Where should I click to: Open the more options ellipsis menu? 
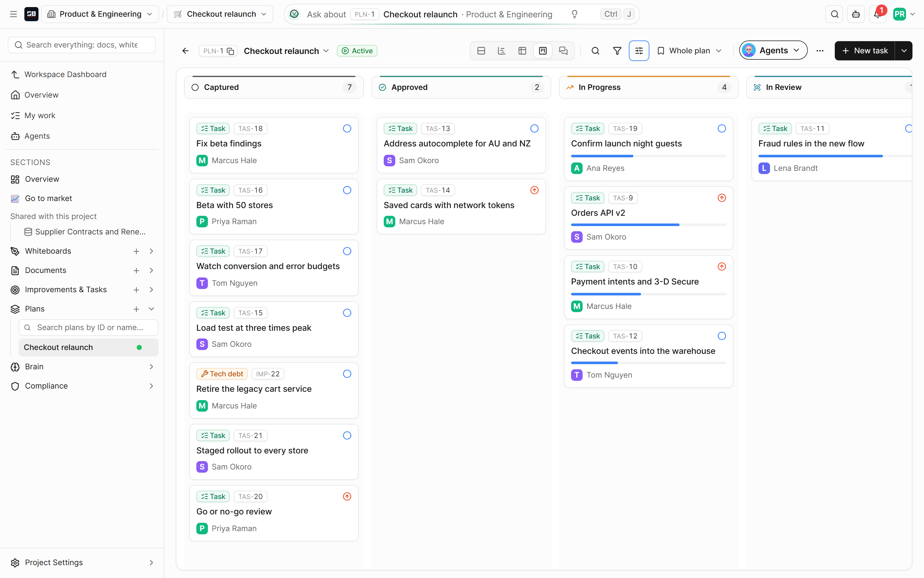coord(820,51)
